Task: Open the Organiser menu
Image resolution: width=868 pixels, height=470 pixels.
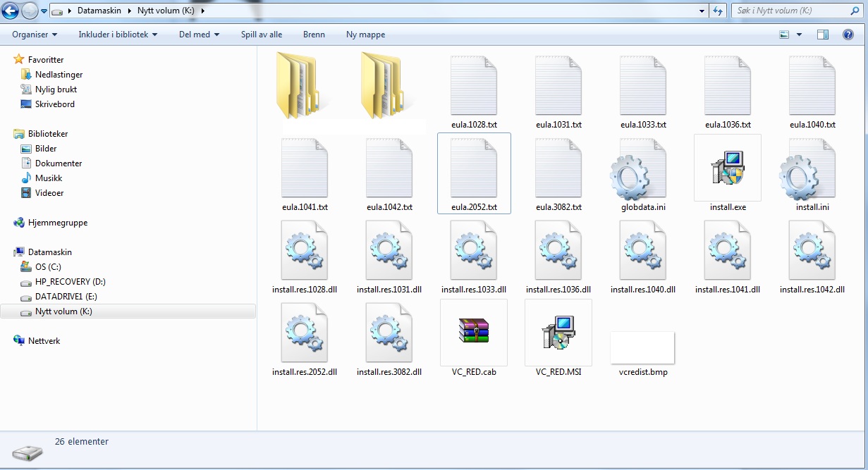Action: (35, 35)
